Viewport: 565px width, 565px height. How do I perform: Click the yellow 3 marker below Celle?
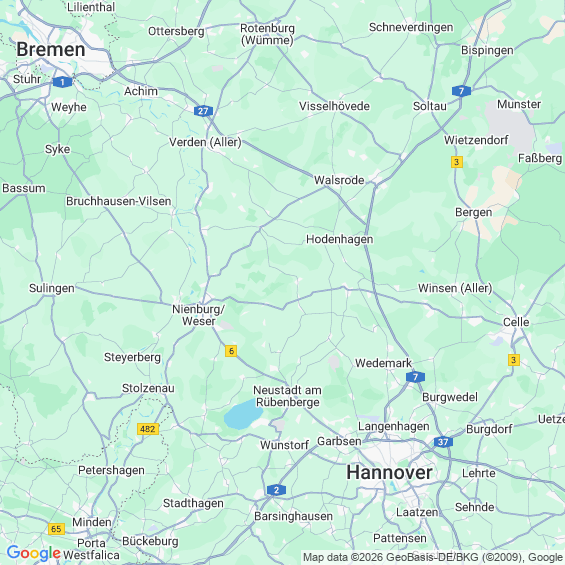click(514, 360)
